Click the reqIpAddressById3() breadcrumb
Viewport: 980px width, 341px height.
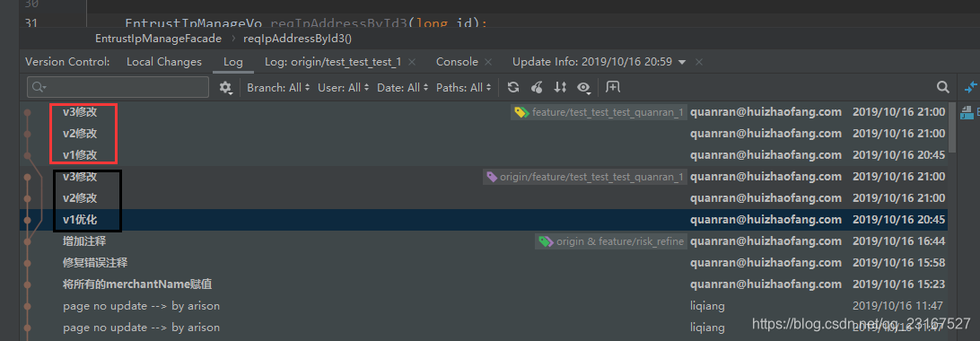tap(298, 38)
